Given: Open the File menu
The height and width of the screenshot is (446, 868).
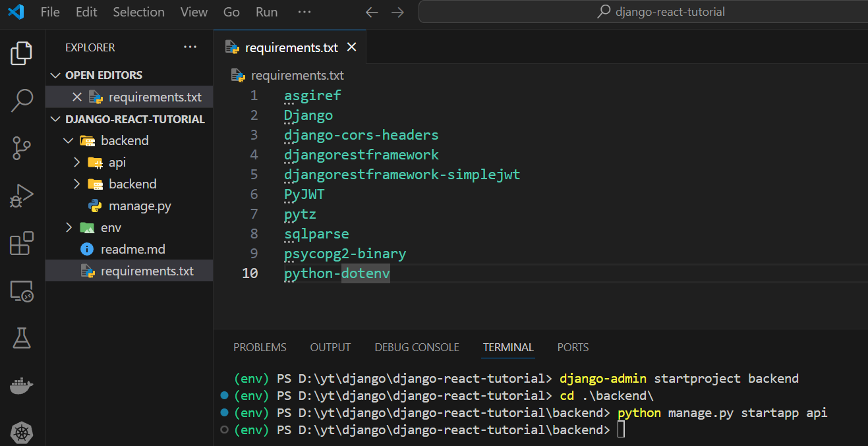Looking at the screenshot, I should 50,13.
